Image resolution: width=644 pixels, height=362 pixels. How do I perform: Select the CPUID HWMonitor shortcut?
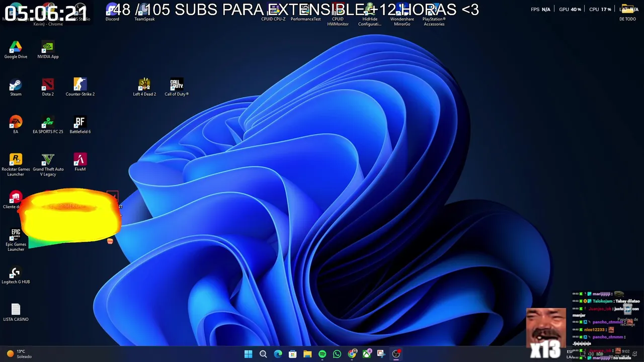tap(338, 15)
